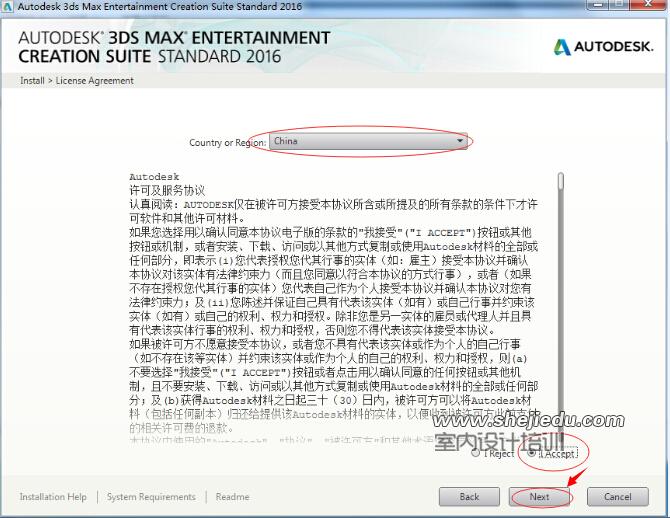Click the Autodesk heading in license text
Viewport: 670px width, 518px height.
(154, 177)
